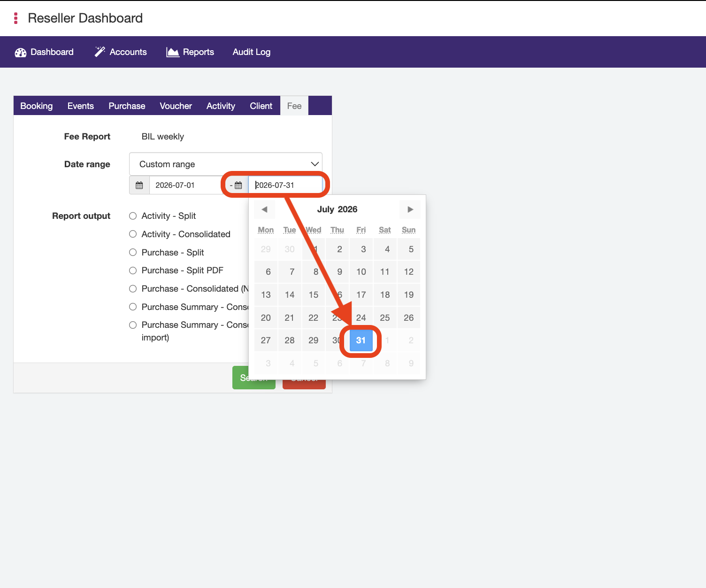Click the Mon weekday header
The height and width of the screenshot is (588, 706).
(266, 230)
